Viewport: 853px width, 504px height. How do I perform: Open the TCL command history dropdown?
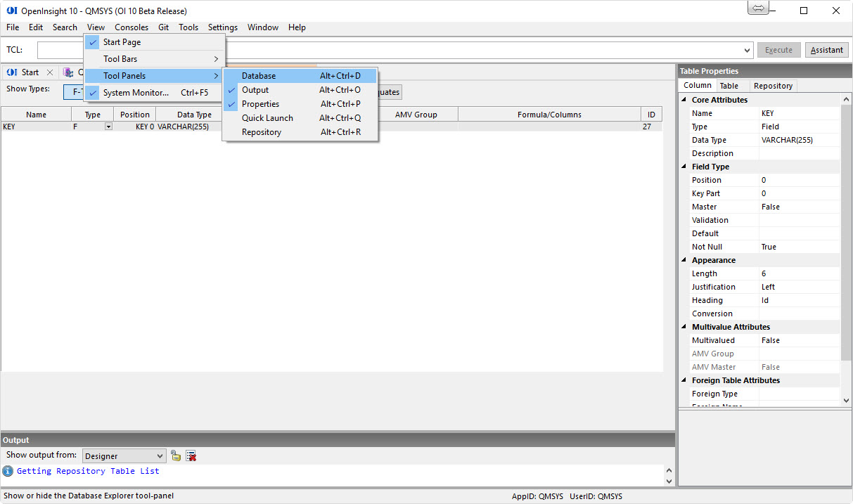point(748,50)
